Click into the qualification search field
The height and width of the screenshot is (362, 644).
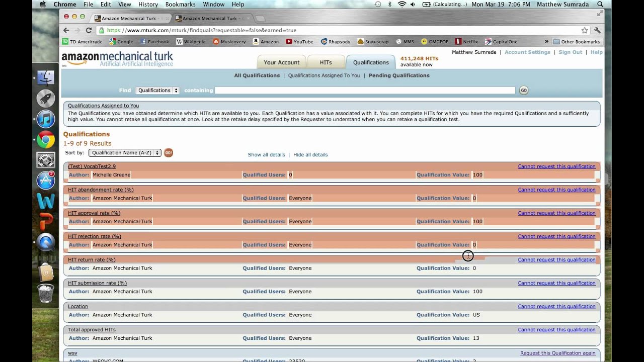(365, 90)
